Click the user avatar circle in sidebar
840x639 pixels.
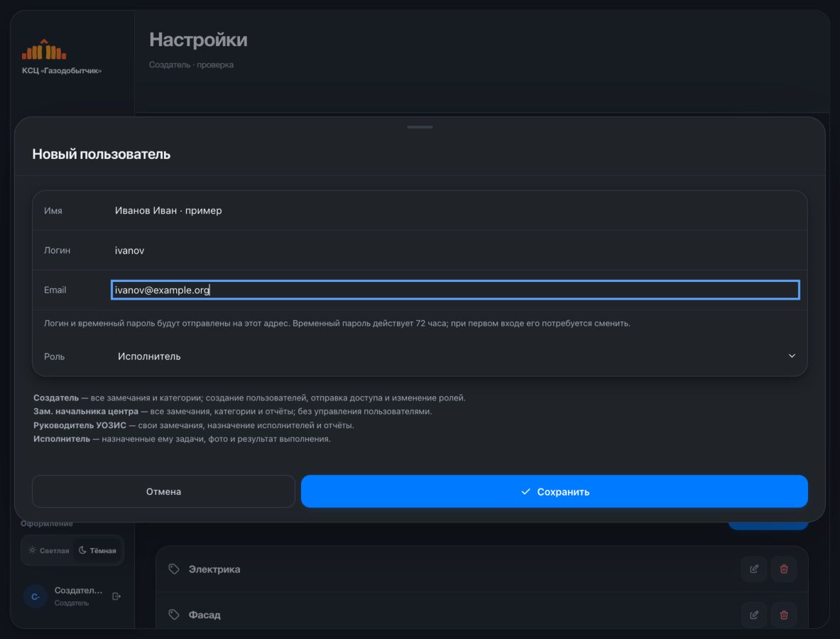[x=36, y=596]
